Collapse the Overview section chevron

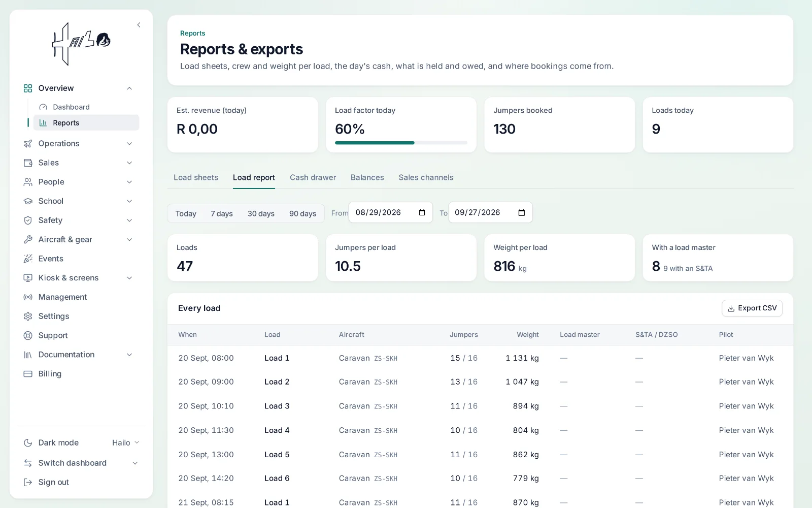coord(129,88)
